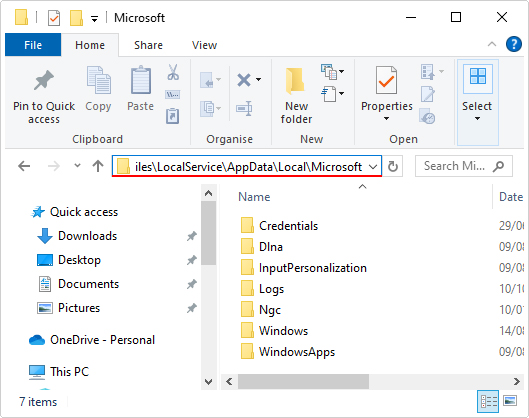Click the horizontal scrollbar thumb
The image size is (529, 418).
[303, 382]
